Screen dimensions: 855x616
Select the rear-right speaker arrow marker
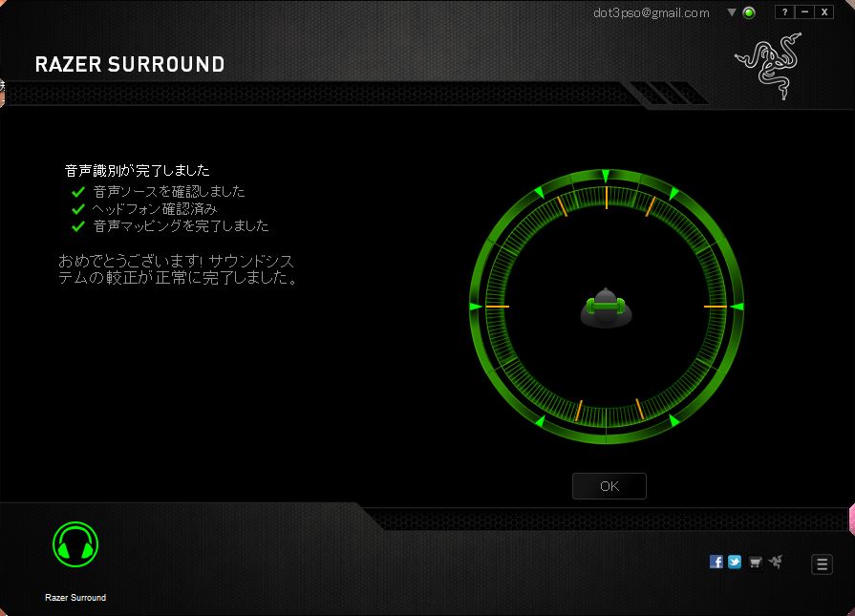click(673, 420)
